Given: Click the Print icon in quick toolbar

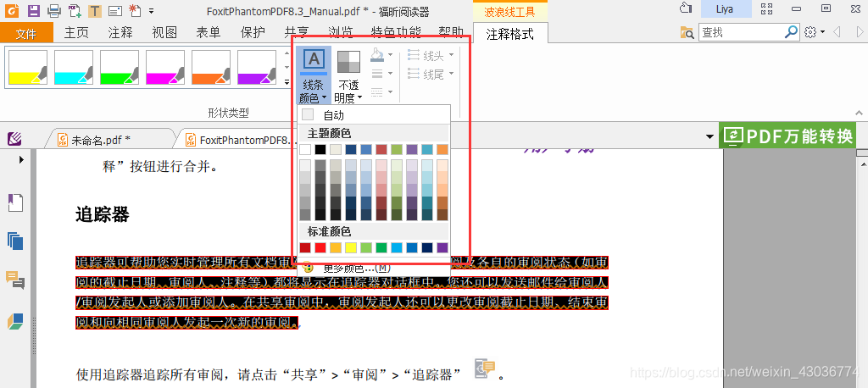Looking at the screenshot, I should coord(53,9).
